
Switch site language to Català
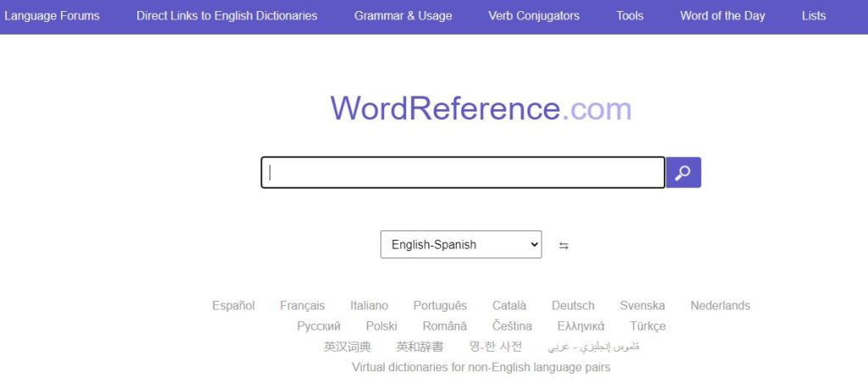pos(509,306)
